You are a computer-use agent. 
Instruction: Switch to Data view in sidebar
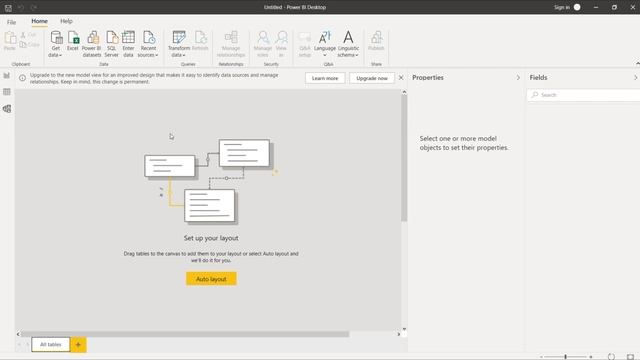point(7,92)
